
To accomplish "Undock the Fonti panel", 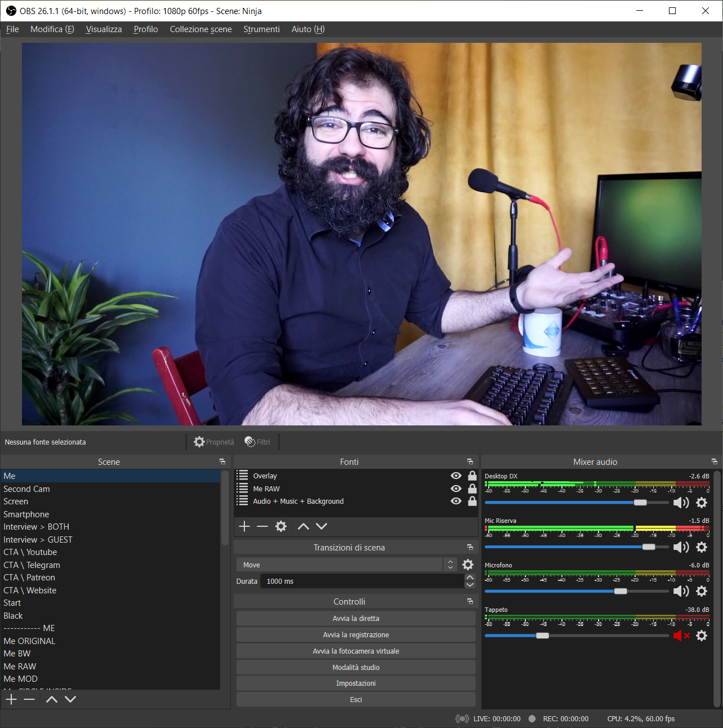I will point(470,461).
